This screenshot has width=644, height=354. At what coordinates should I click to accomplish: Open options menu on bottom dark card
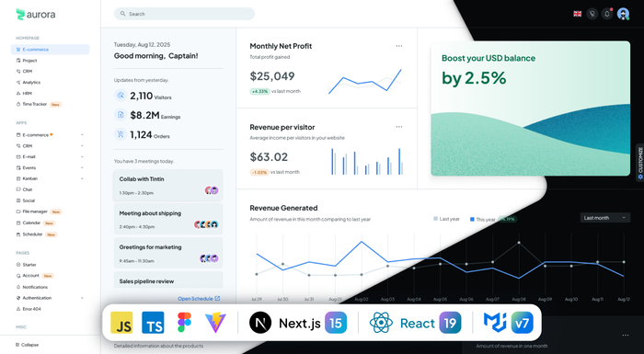coord(625,335)
